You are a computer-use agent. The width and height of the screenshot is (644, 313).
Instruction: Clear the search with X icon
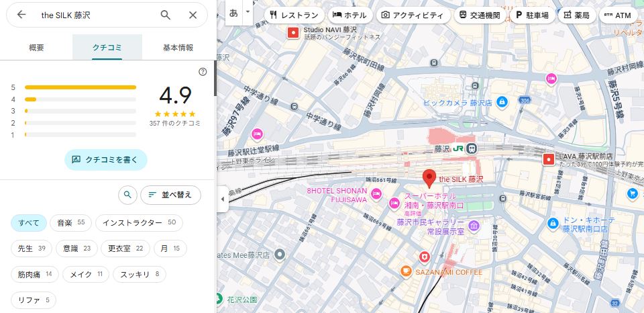click(x=193, y=15)
